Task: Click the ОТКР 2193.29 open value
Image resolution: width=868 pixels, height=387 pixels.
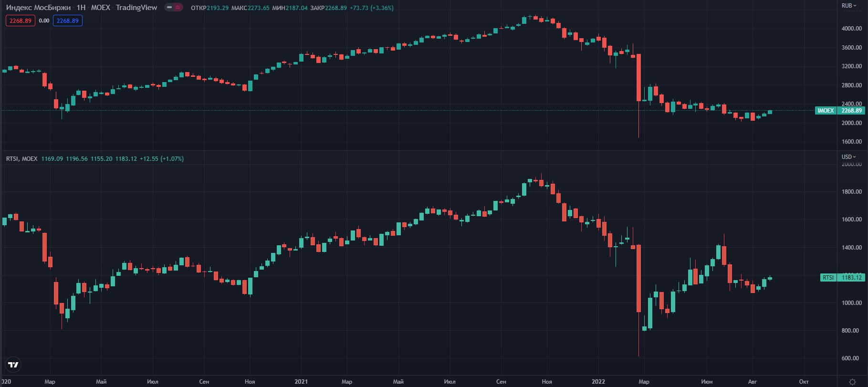Action: click(209, 8)
